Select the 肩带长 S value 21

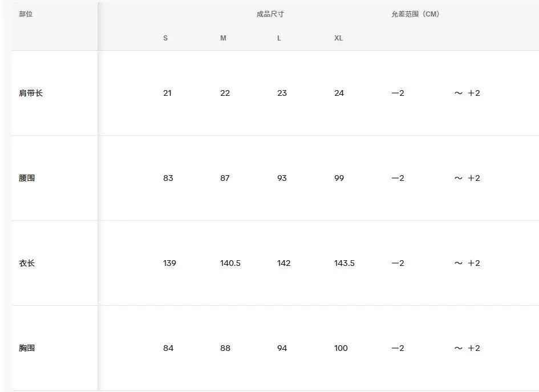(x=168, y=93)
